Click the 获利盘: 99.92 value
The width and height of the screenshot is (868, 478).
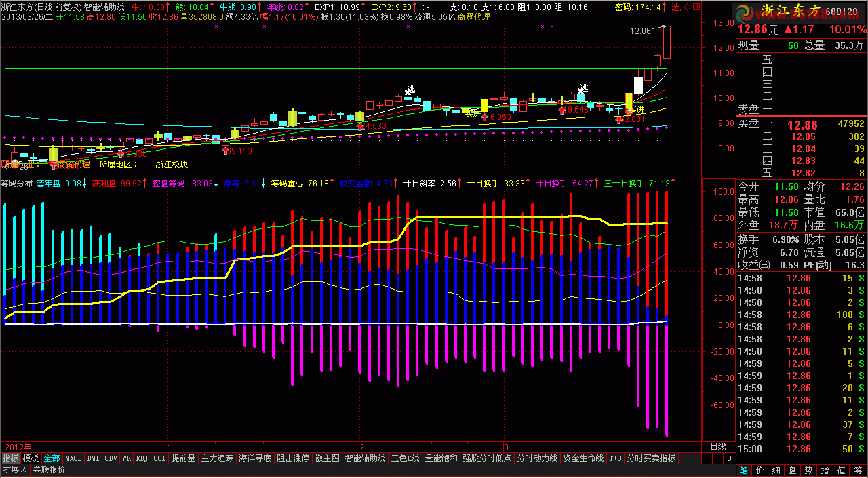117,183
